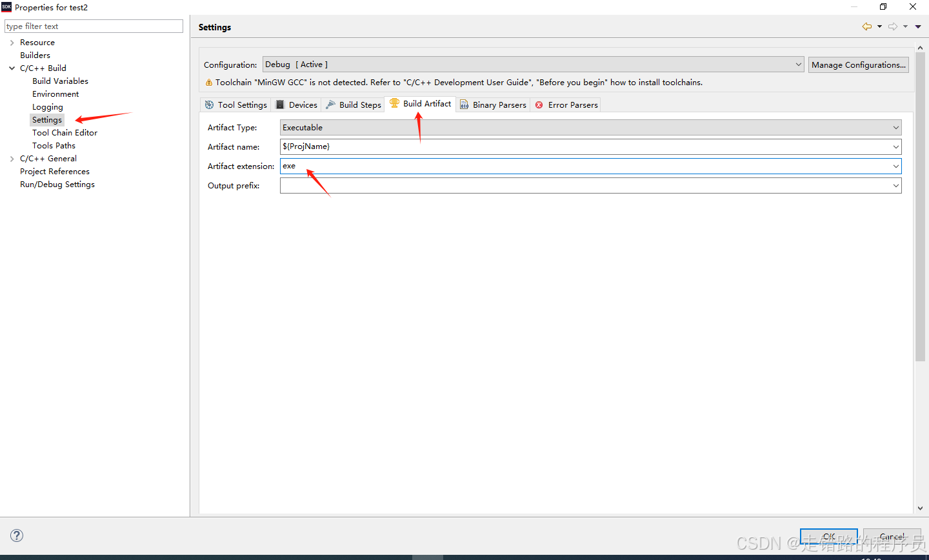Image resolution: width=929 pixels, height=560 pixels.
Task: Select Run/Debug Settings in the tree
Action: coord(57,185)
